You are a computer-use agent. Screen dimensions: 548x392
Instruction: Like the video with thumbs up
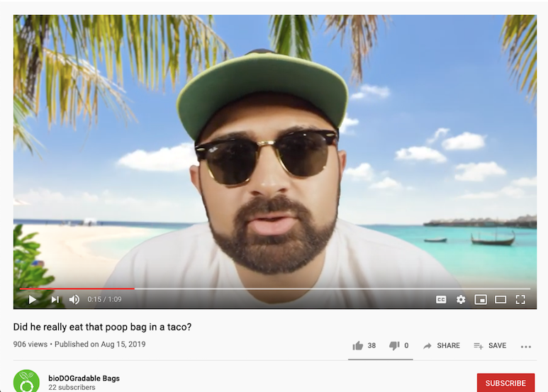click(358, 345)
